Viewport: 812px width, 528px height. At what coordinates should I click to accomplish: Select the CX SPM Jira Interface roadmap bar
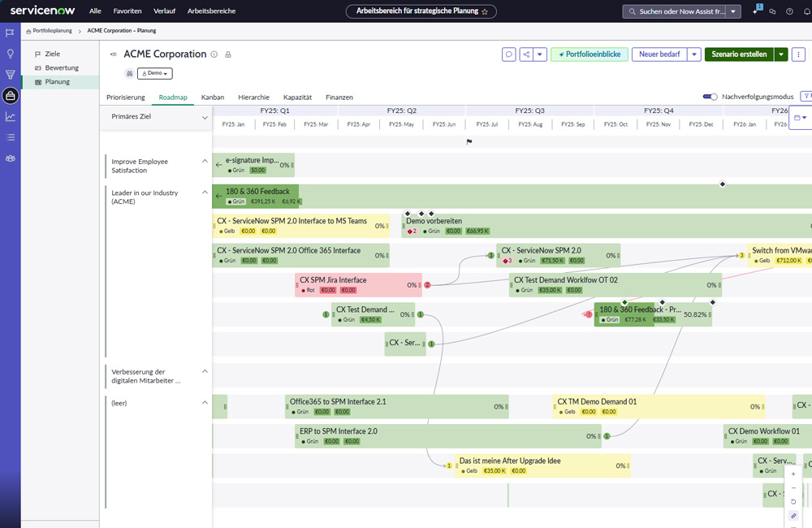pyautogui.click(x=358, y=285)
